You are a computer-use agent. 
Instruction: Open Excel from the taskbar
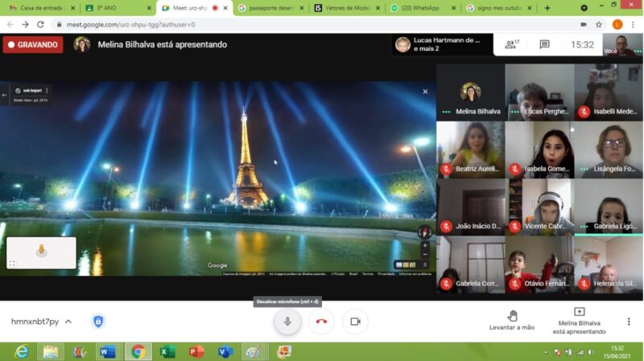click(x=167, y=351)
